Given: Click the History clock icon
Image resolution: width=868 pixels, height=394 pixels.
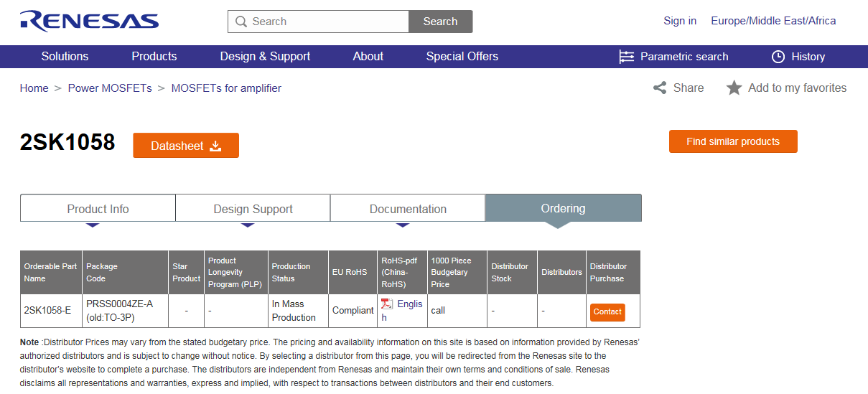Looking at the screenshot, I should click(778, 57).
